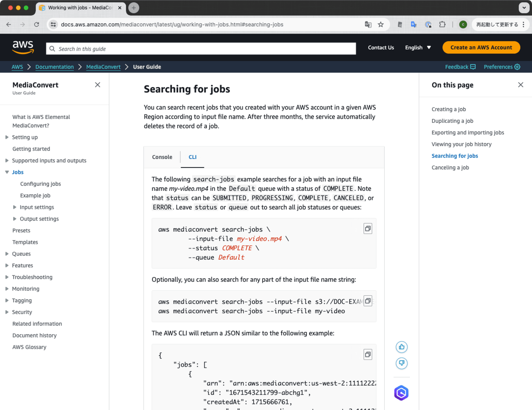Expand the Troubleshooting section
Viewport: 532px width, 410px height.
pos(7,277)
